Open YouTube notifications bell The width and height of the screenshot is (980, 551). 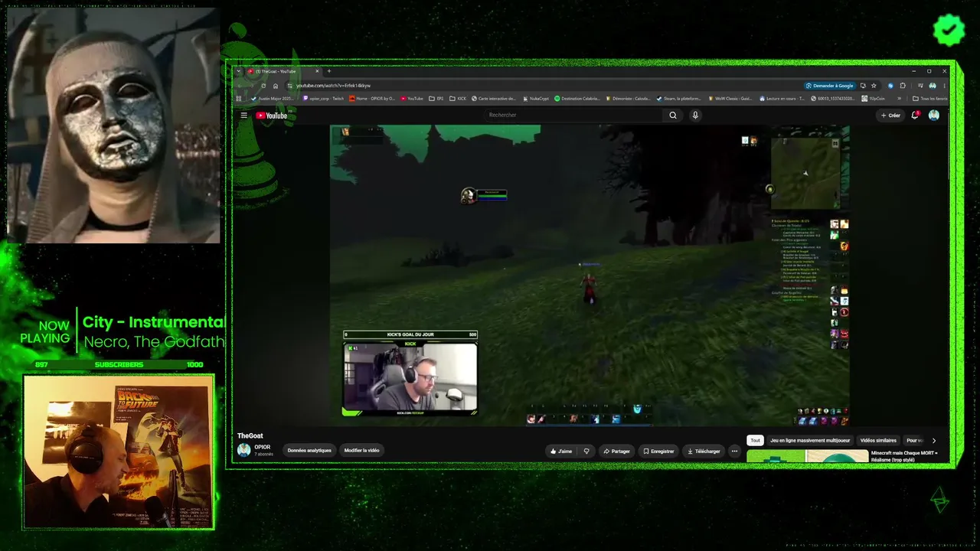pyautogui.click(x=915, y=116)
